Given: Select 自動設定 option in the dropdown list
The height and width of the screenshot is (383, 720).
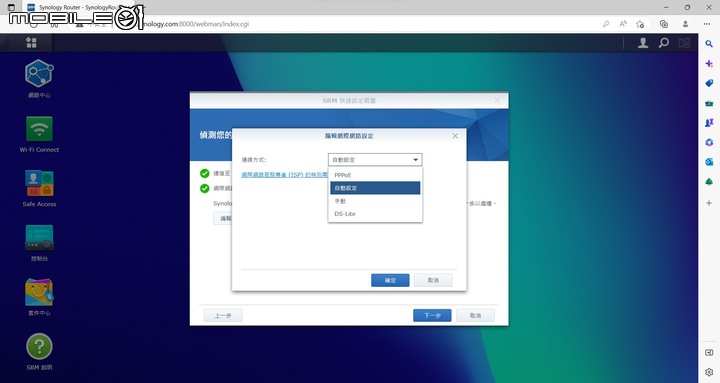Looking at the screenshot, I should point(375,188).
